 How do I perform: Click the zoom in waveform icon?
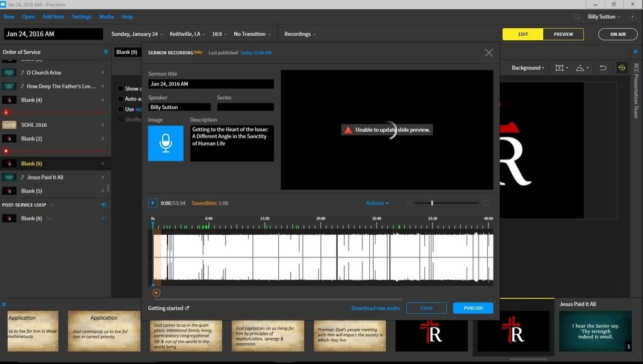(x=486, y=203)
